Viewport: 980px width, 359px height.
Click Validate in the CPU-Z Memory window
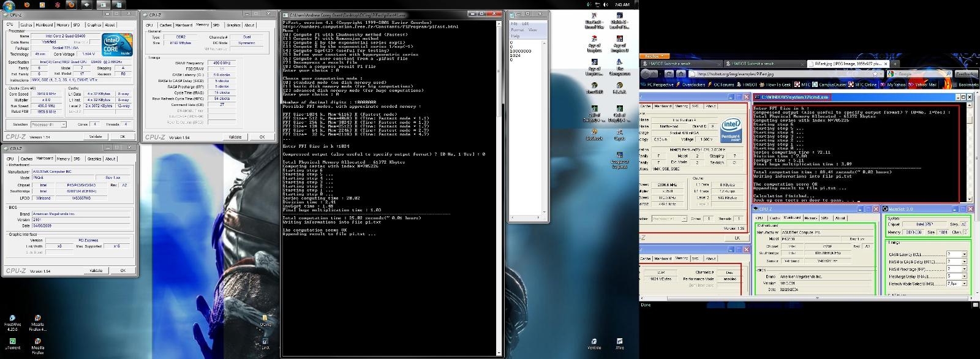[235, 137]
